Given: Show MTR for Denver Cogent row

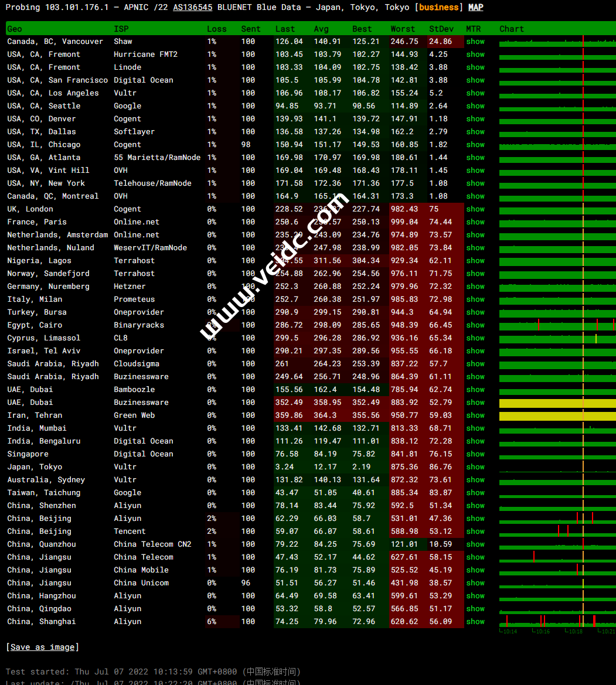Looking at the screenshot, I should pos(475,119).
